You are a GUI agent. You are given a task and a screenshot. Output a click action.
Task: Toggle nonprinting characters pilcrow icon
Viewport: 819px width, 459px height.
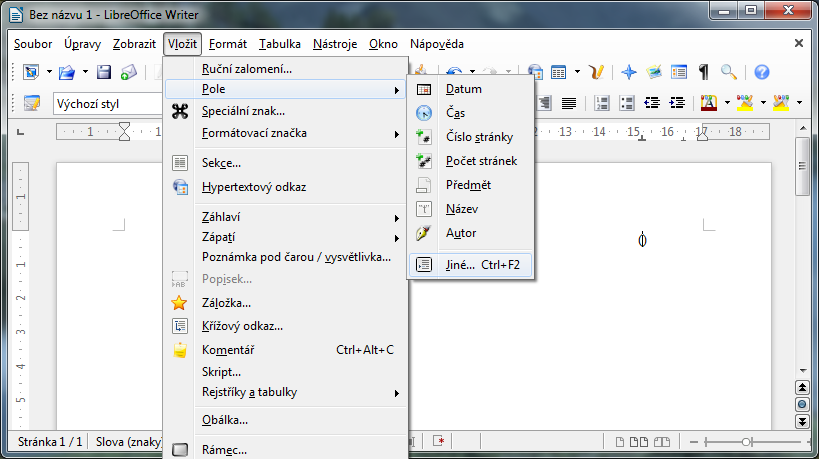704,72
